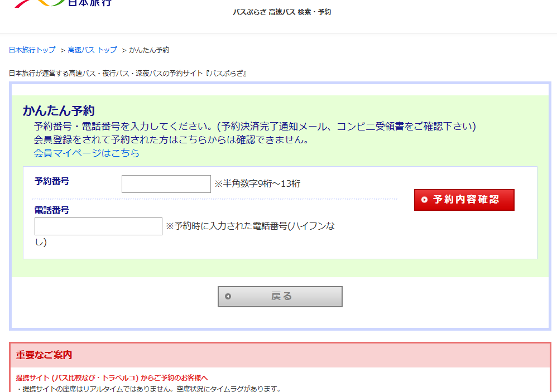The image size is (557, 392).
Task: Click the 重要なご案内 heading
Action: click(x=44, y=355)
